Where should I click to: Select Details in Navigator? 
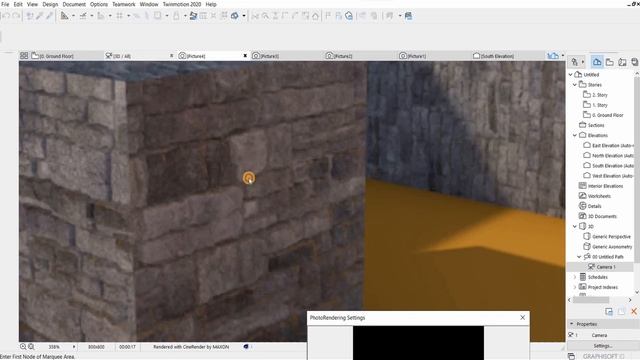[x=590, y=206]
